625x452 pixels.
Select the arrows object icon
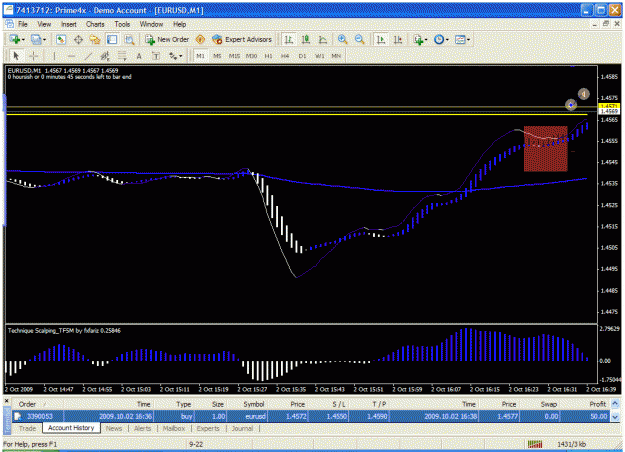[x=173, y=56]
